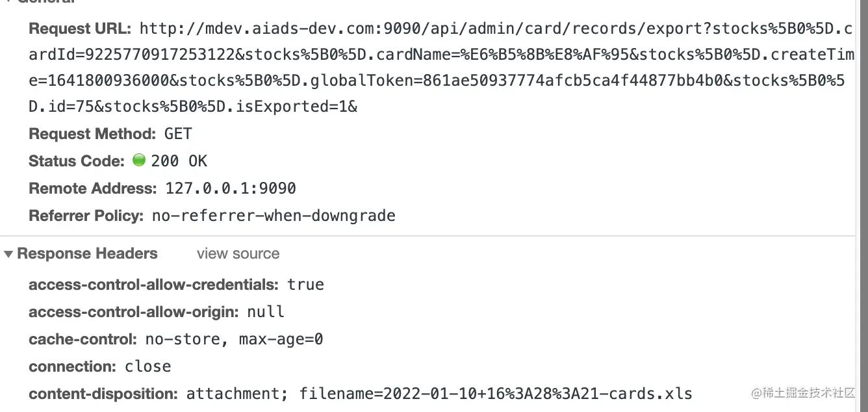This screenshot has height=412, width=868.
Task: Select the Request URL value text
Action: click(x=440, y=68)
